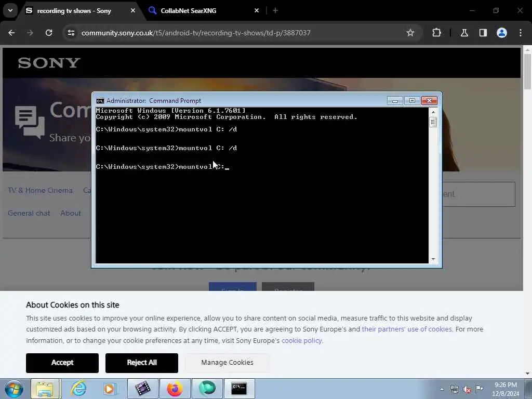Open the muted volume tray icon
Viewport: 532px width, 399px height.
(x=467, y=390)
